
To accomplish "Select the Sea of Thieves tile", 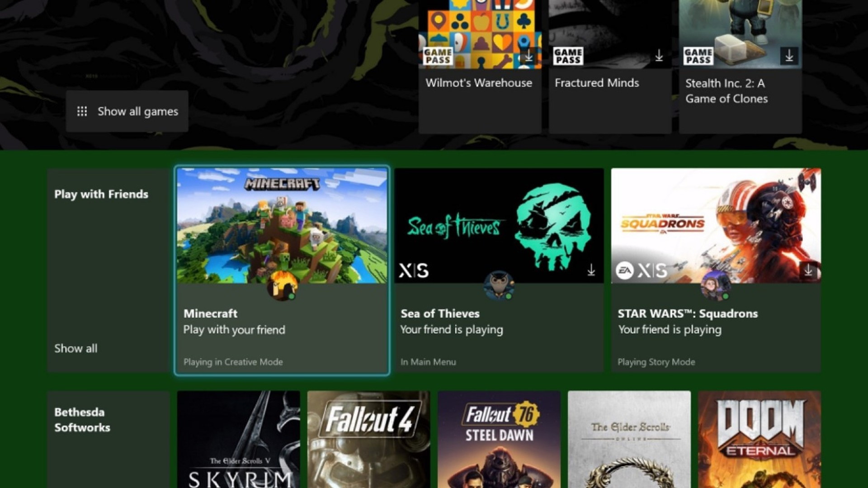I will pyautogui.click(x=499, y=231).
